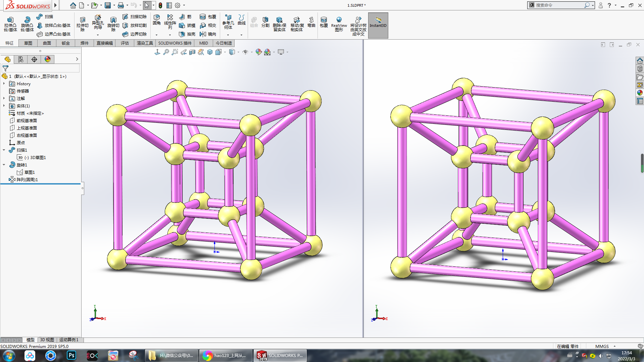Expand the History folder in the tree
Viewport: 644px width, 362px height.
click(4, 84)
